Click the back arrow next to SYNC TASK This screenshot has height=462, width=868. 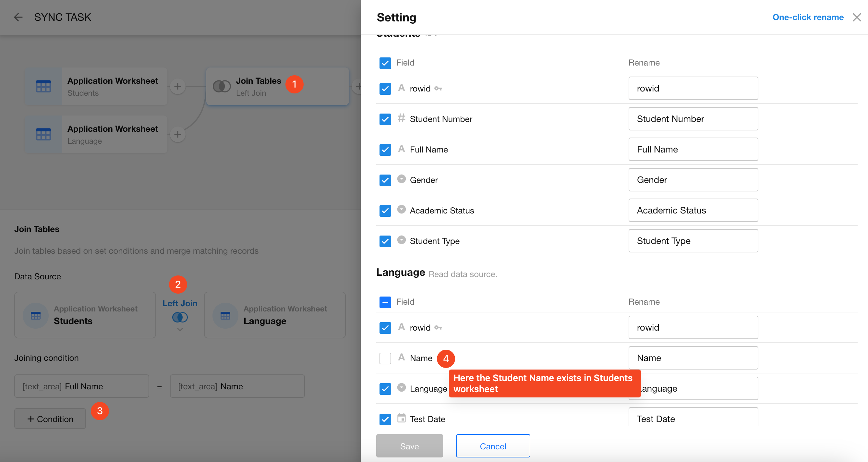pyautogui.click(x=18, y=17)
